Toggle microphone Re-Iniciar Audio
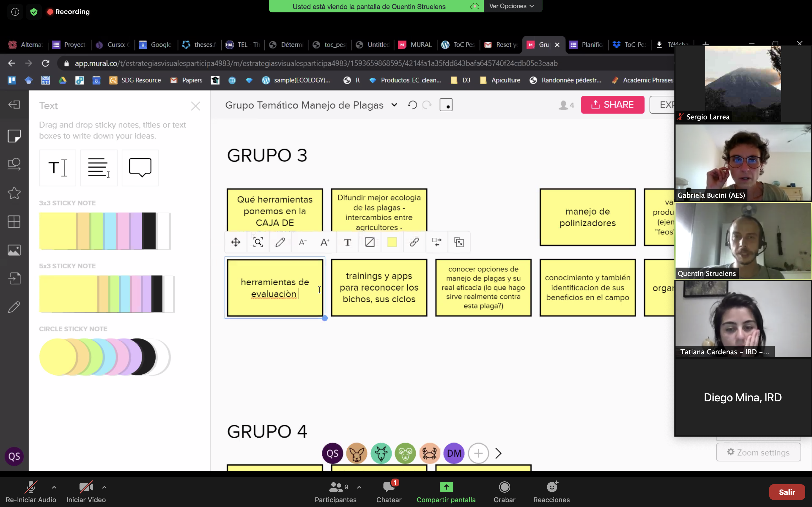Image resolution: width=812 pixels, height=507 pixels. coord(31,492)
